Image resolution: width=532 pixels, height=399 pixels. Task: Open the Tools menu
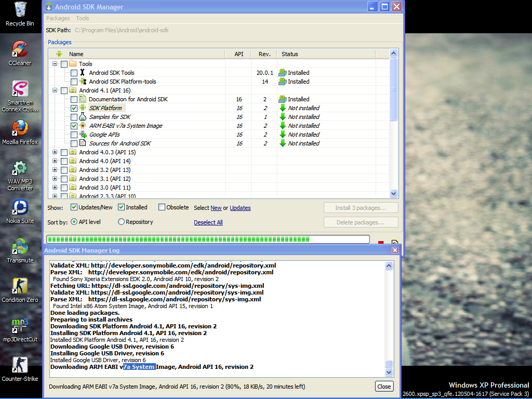coord(83,18)
